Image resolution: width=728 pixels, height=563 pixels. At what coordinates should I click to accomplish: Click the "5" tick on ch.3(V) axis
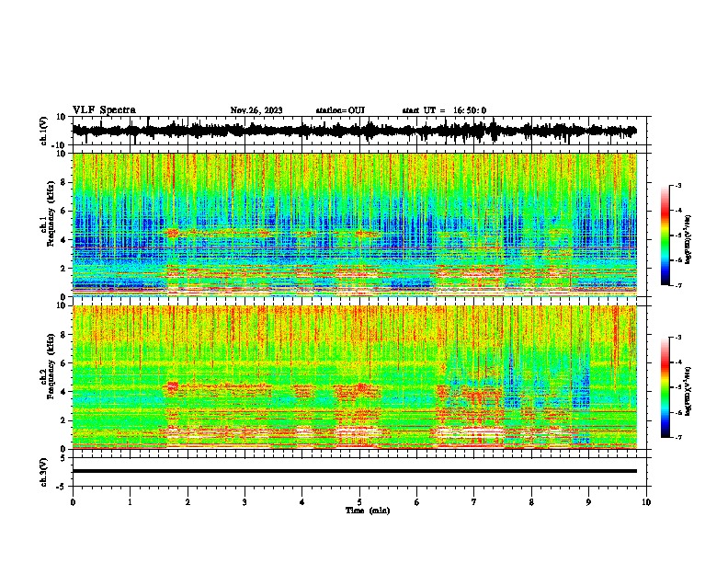click(x=63, y=458)
